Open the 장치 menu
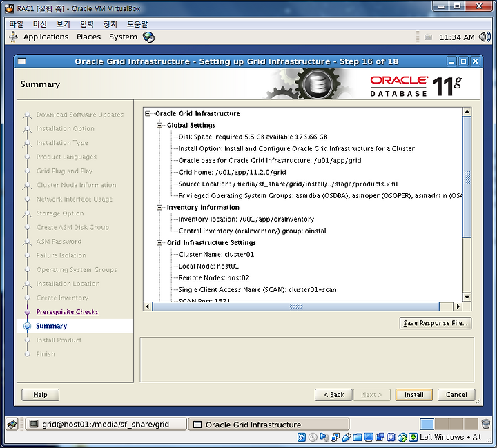Image resolution: width=497 pixels, height=448 pixels. (110, 23)
